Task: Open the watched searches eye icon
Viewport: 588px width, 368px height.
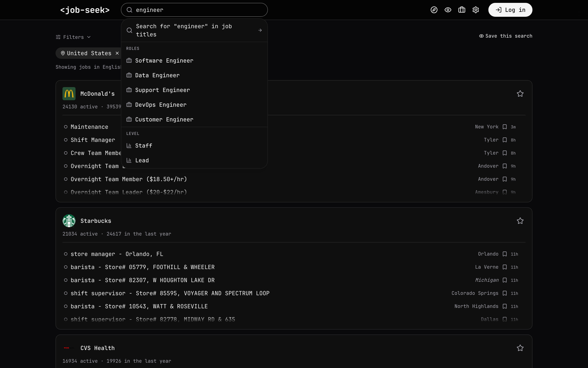Action: coord(448,10)
